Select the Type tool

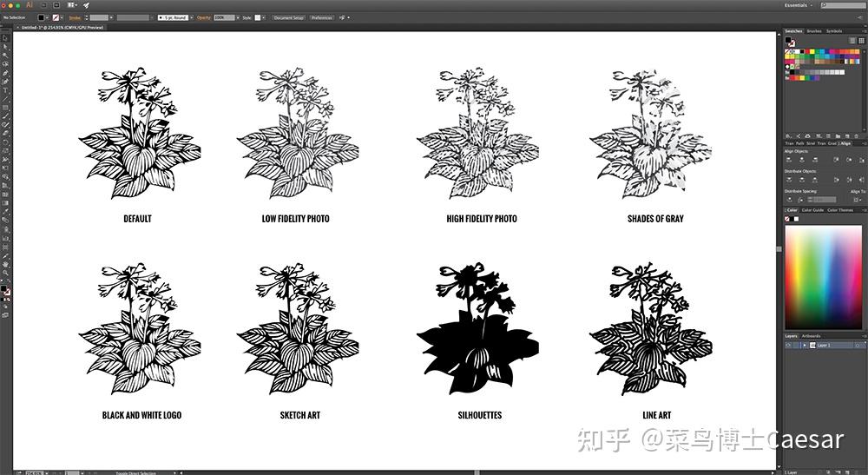point(5,90)
